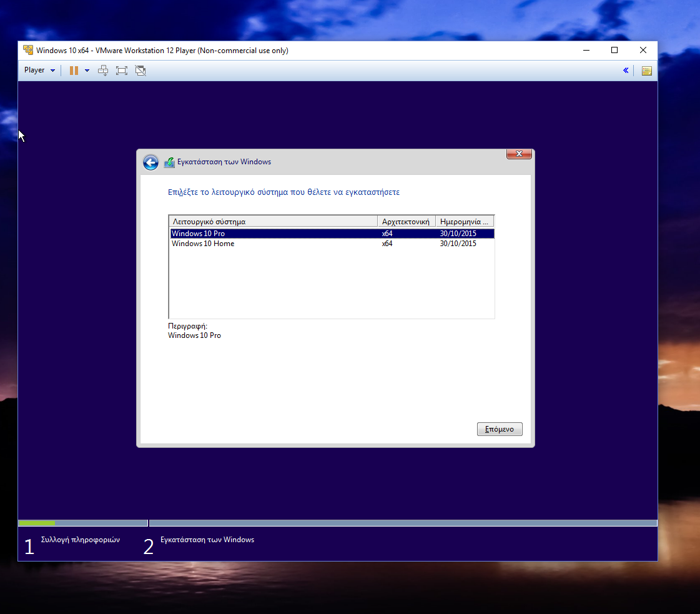Image resolution: width=700 pixels, height=614 pixels.
Task: Open the Player menu in VMware
Action: [x=39, y=70]
